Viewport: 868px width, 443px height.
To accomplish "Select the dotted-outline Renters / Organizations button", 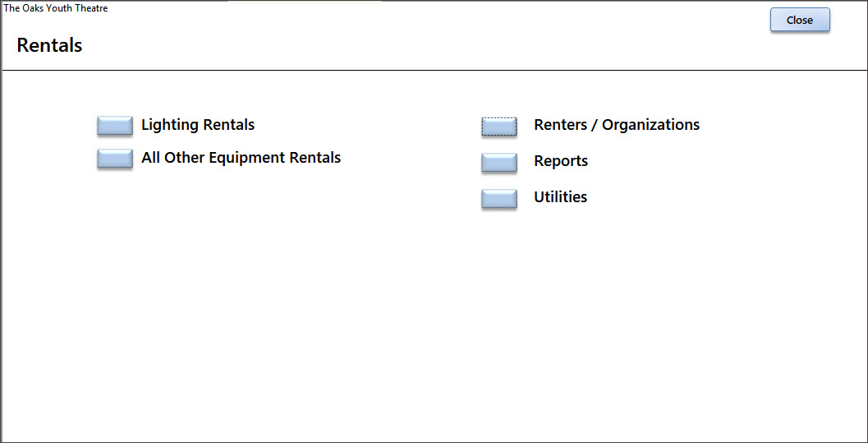I will [x=499, y=127].
